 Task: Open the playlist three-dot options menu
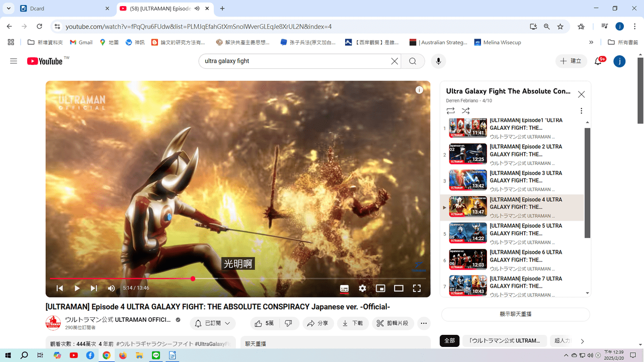[x=581, y=111]
